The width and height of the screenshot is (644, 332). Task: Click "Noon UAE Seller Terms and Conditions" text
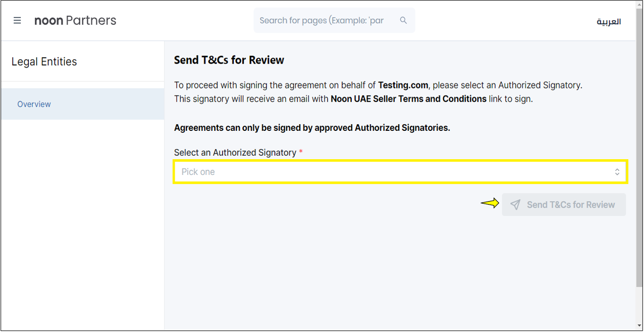[408, 99]
